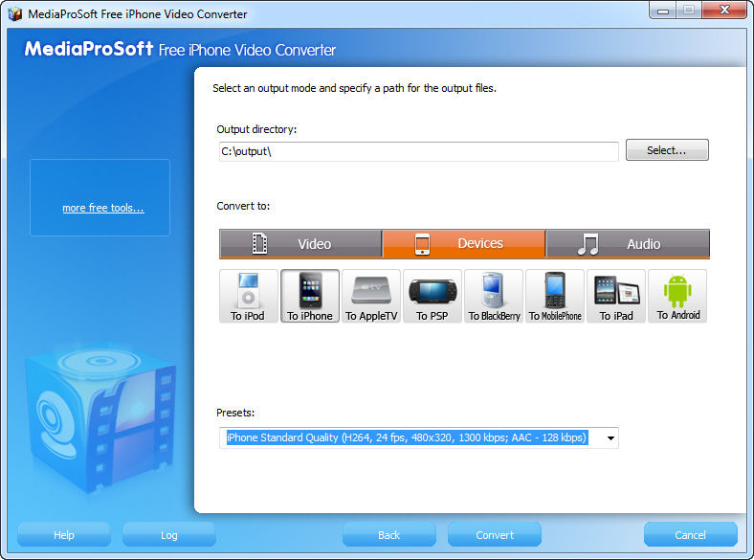Choose the To iPhone device icon
Screen dimensions: 754x560
coord(310,296)
